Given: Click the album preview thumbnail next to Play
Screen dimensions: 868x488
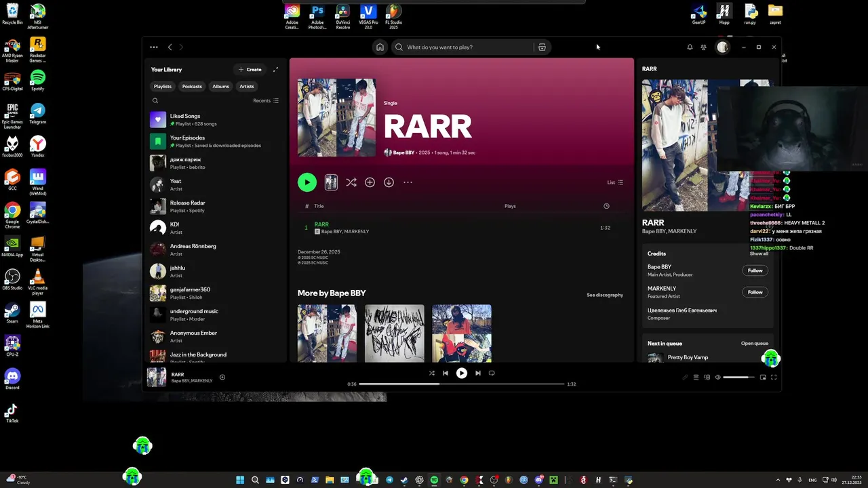Looking at the screenshot, I should [331, 182].
